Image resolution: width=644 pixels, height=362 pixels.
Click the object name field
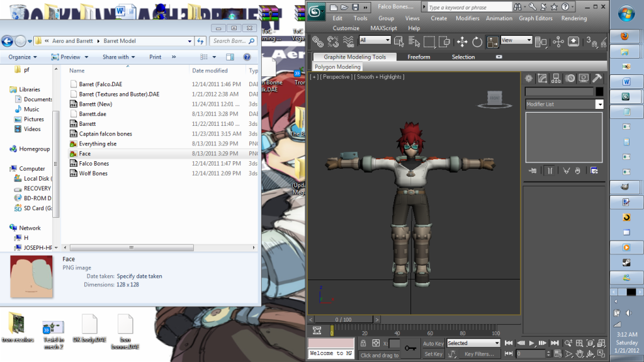click(x=560, y=91)
